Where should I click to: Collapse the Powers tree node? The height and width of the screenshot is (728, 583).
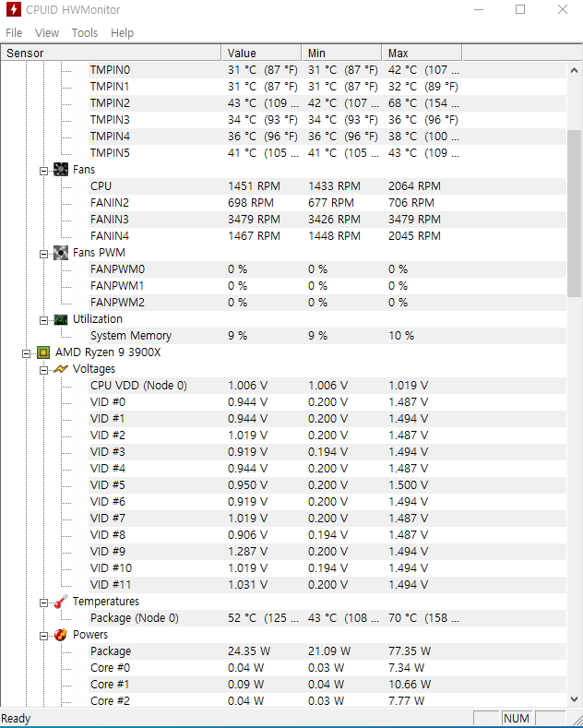coord(43,636)
